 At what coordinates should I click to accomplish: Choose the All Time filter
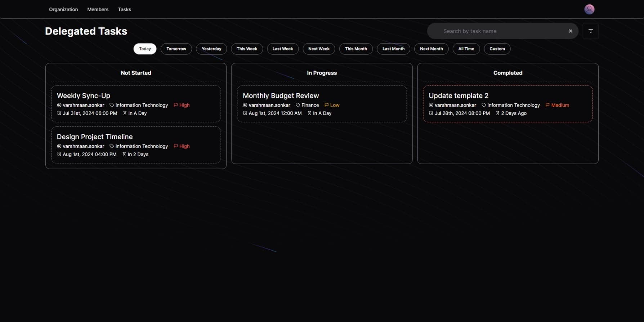point(466,49)
